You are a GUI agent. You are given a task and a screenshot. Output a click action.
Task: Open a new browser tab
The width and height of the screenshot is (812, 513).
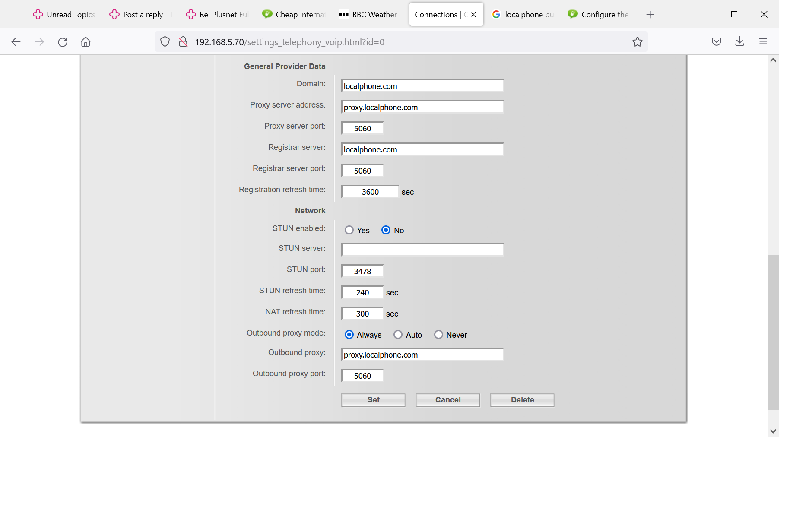point(650,15)
